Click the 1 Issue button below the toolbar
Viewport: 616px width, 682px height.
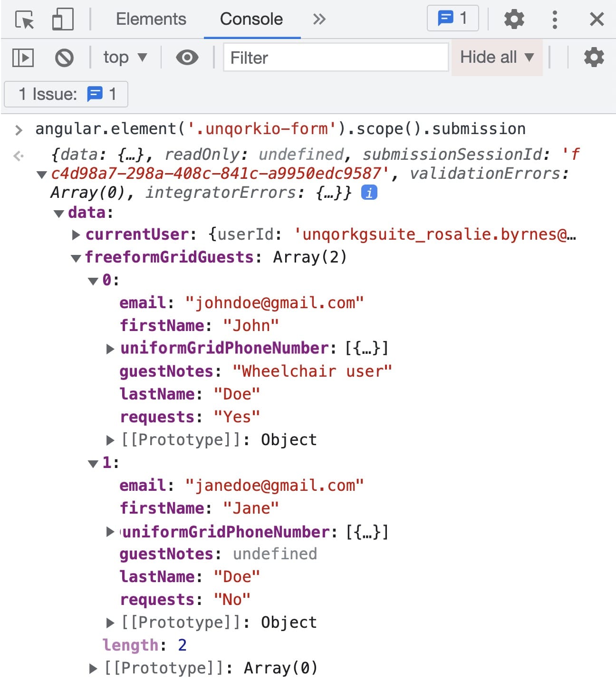coord(66,94)
